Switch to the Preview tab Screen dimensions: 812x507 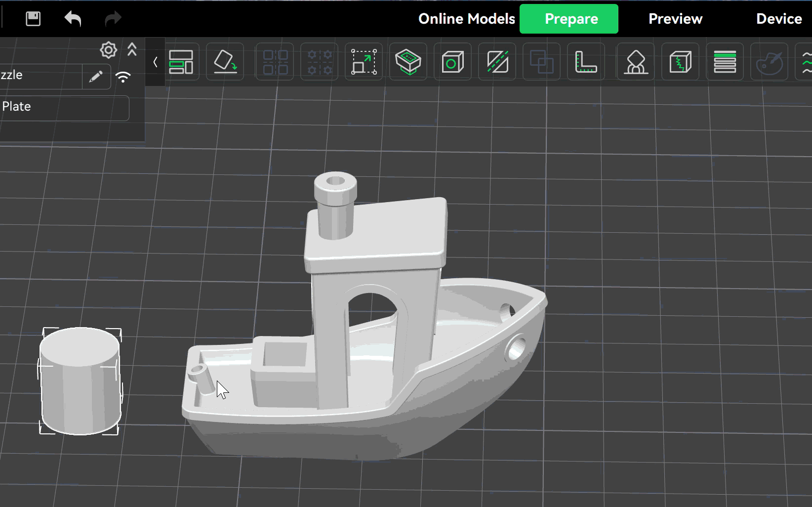coord(675,19)
